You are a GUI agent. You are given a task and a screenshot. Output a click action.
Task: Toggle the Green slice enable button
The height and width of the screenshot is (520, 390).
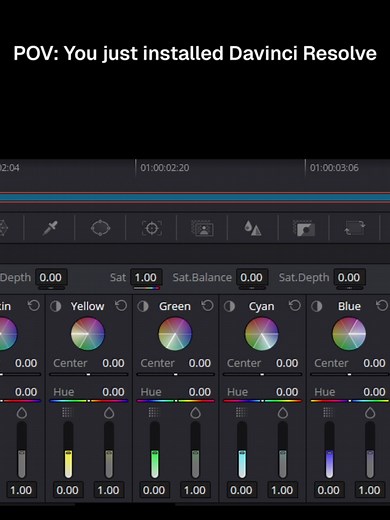(143, 306)
